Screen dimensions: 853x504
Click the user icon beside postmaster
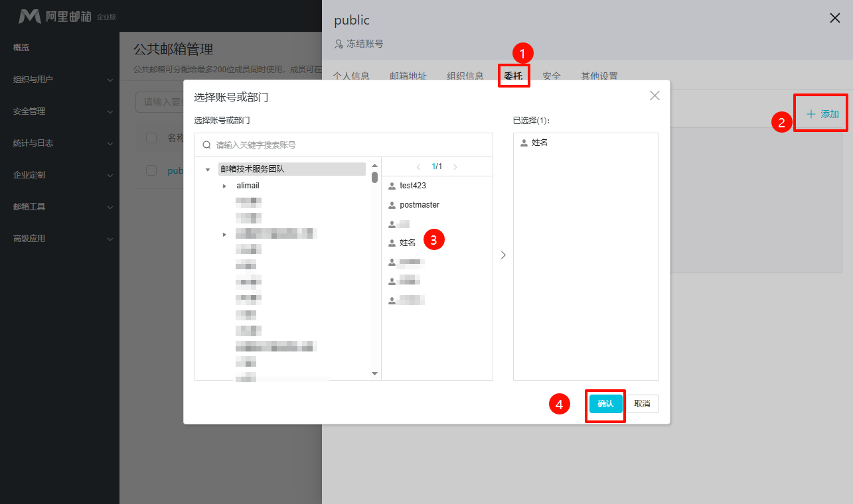click(x=392, y=205)
